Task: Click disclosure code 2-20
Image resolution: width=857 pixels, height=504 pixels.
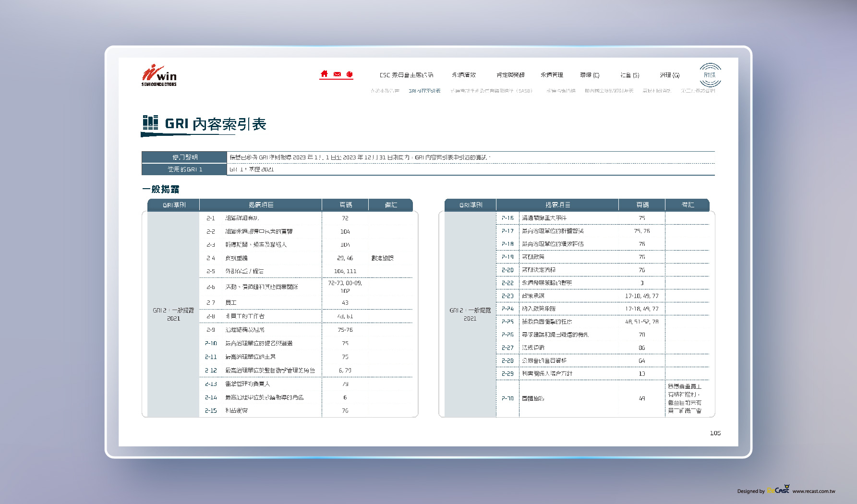Action: point(507,270)
